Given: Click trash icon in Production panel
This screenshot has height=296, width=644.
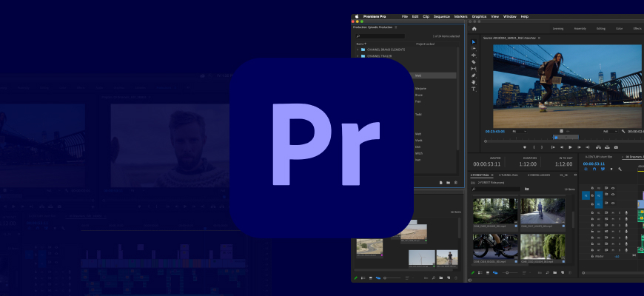Looking at the screenshot, I should tap(455, 182).
